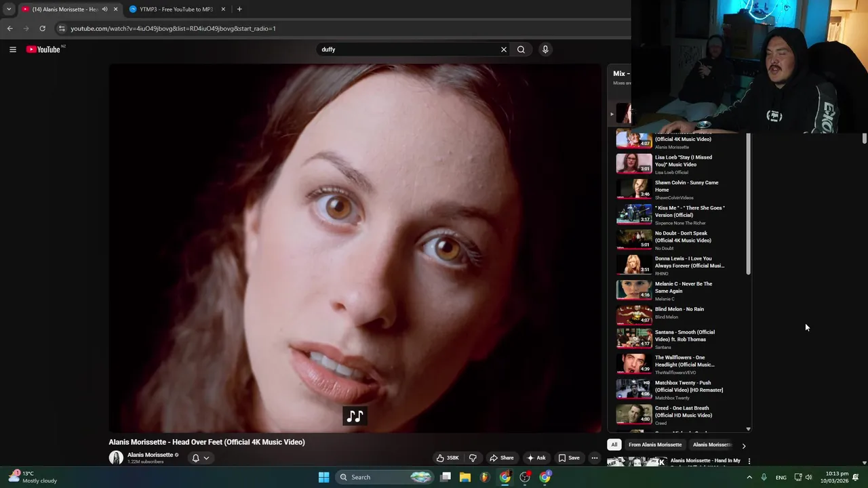This screenshot has height=488, width=868.
Task: Select the All filter chip
Action: (x=614, y=445)
